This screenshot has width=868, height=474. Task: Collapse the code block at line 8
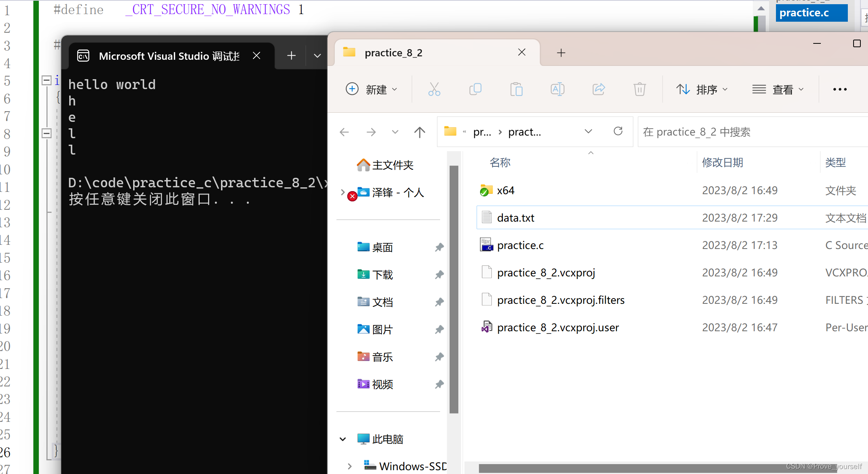tap(46, 133)
